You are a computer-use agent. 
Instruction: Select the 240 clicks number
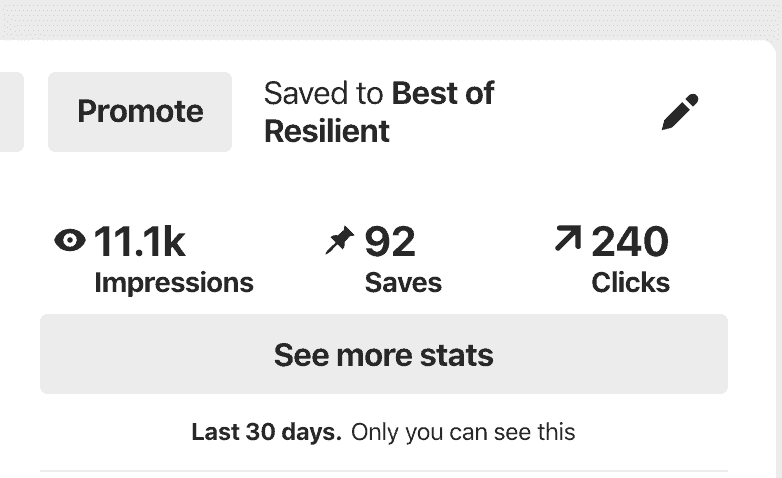tap(630, 242)
